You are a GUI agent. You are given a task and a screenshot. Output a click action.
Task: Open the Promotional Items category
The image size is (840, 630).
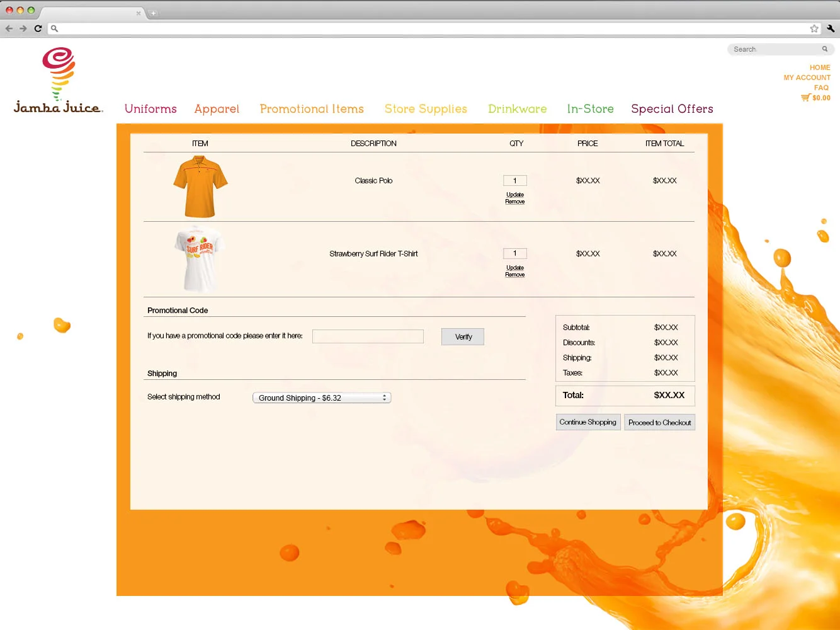click(x=312, y=109)
